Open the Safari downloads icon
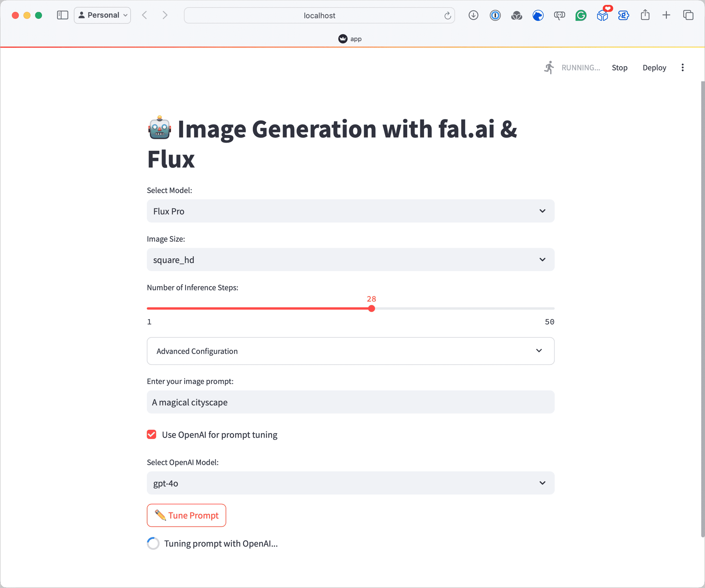Image resolution: width=705 pixels, height=588 pixels. (473, 15)
